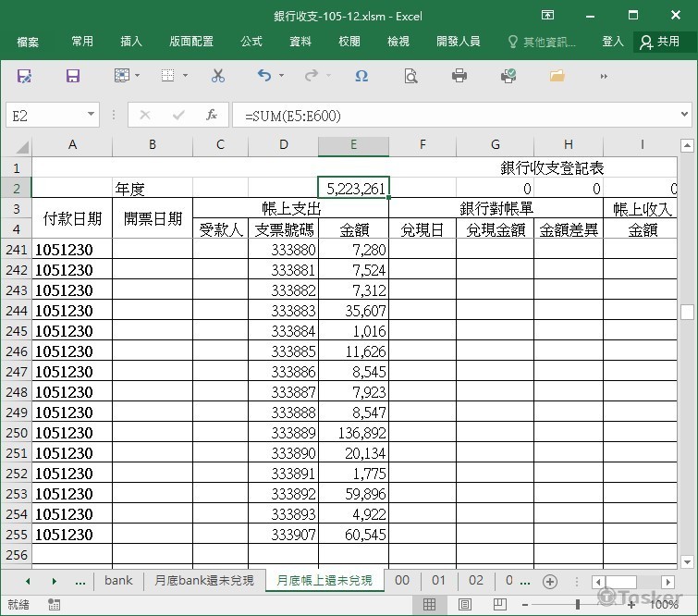Click the Save As icon in quick toolbar

pyautogui.click(x=24, y=76)
